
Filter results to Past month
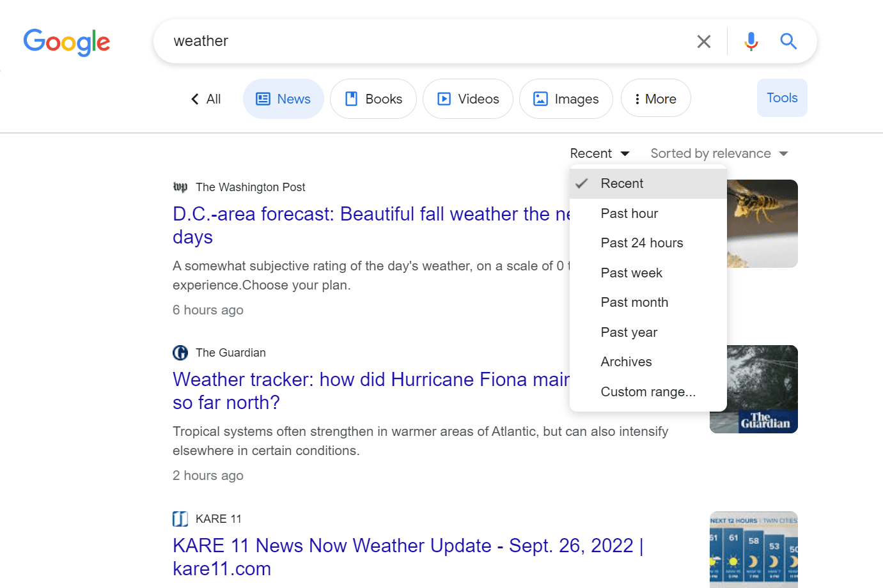coord(648,302)
